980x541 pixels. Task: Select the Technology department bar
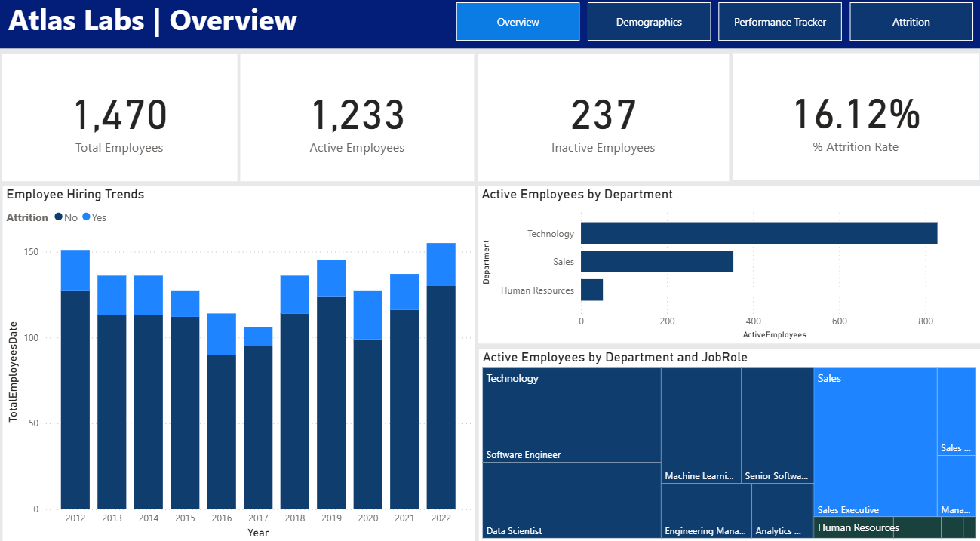[759, 233]
